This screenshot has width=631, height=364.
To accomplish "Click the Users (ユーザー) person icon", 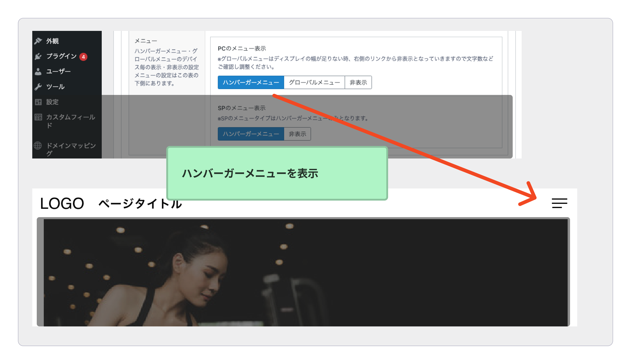I will click(38, 71).
